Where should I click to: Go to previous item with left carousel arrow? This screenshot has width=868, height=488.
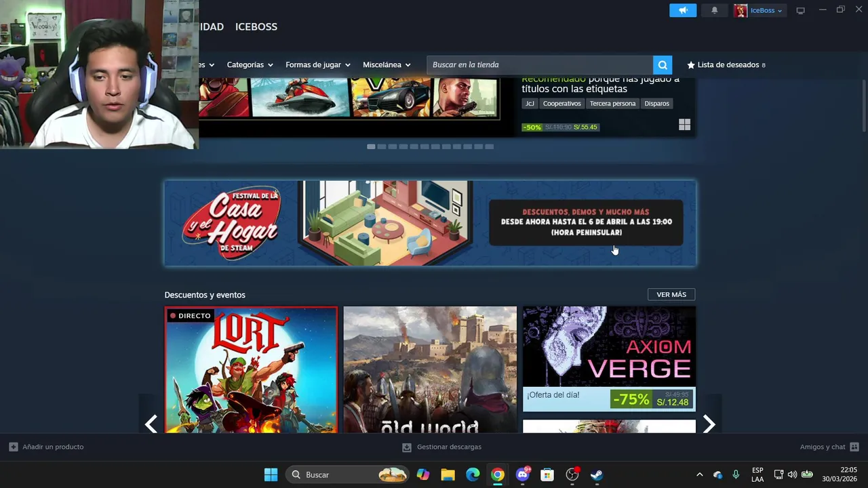point(151,424)
